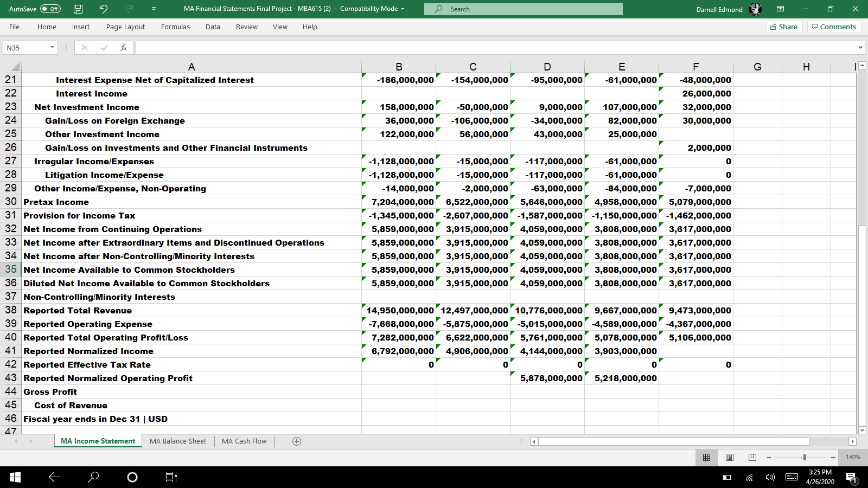Click 'Reported Total Revenue' label cell
Viewport: 868px width, 488px height.
(192, 310)
